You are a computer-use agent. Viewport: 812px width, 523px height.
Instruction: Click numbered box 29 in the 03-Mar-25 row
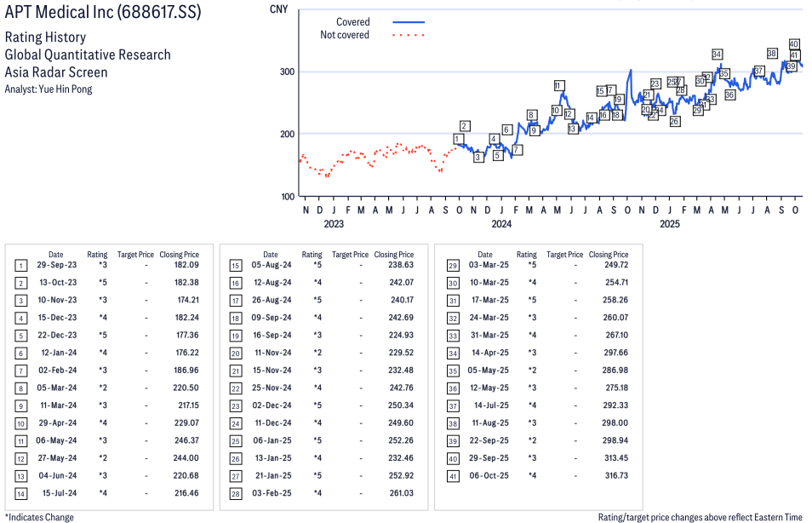[x=453, y=266]
